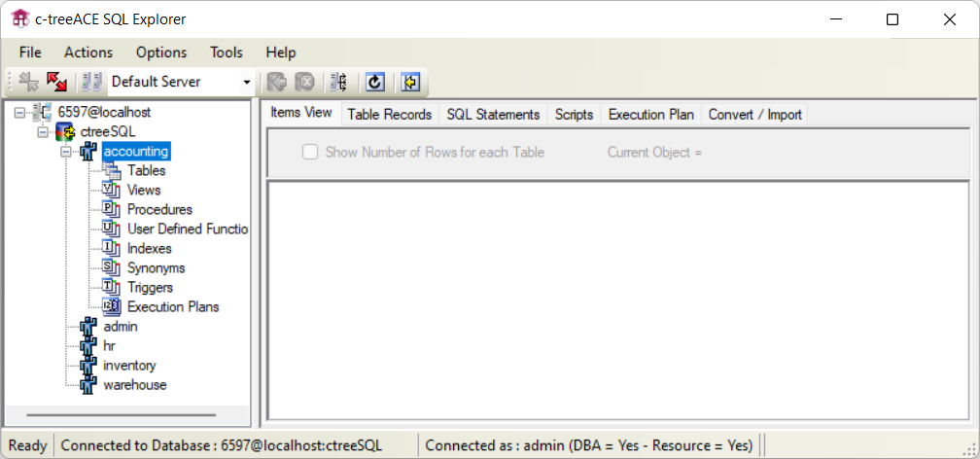
Task: Click the ctreeSQL database icon
Action: 66,132
